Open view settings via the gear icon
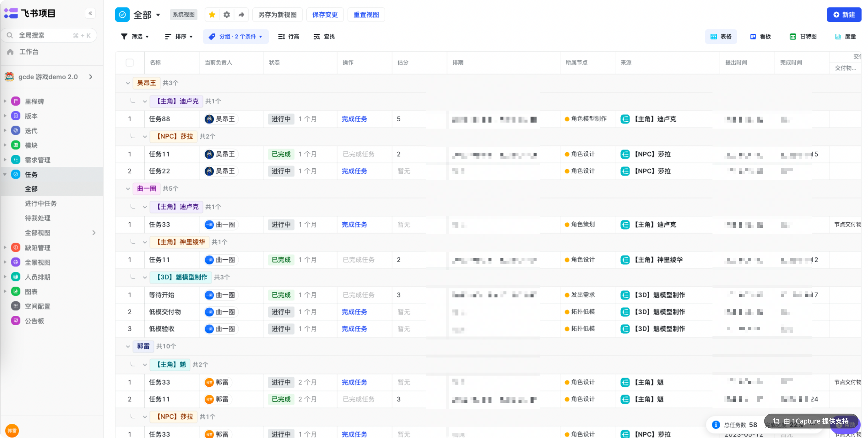Screen dimensions: 868x438 [x=227, y=14]
